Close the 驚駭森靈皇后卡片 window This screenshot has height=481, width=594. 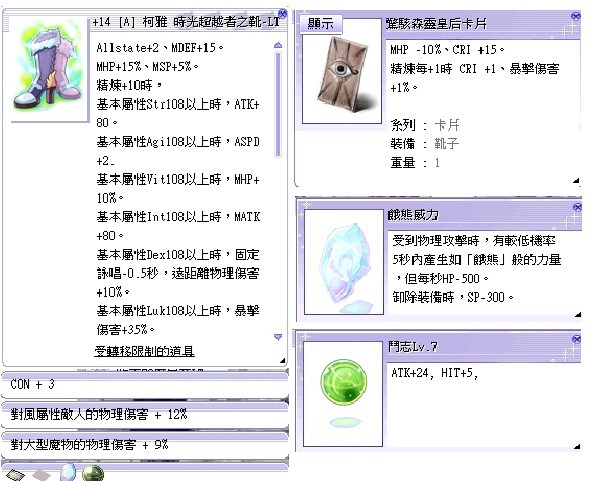[x=576, y=16]
